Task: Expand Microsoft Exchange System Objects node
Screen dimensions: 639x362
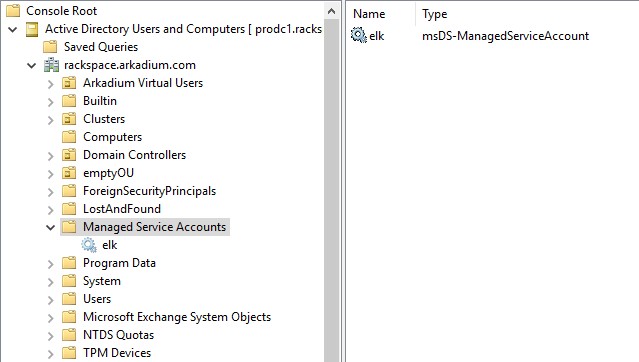Action: coord(51,318)
